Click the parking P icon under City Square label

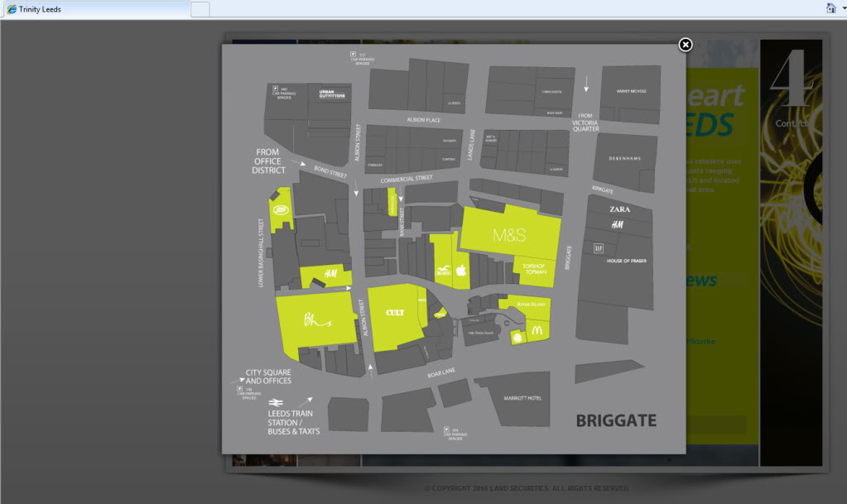click(x=240, y=388)
